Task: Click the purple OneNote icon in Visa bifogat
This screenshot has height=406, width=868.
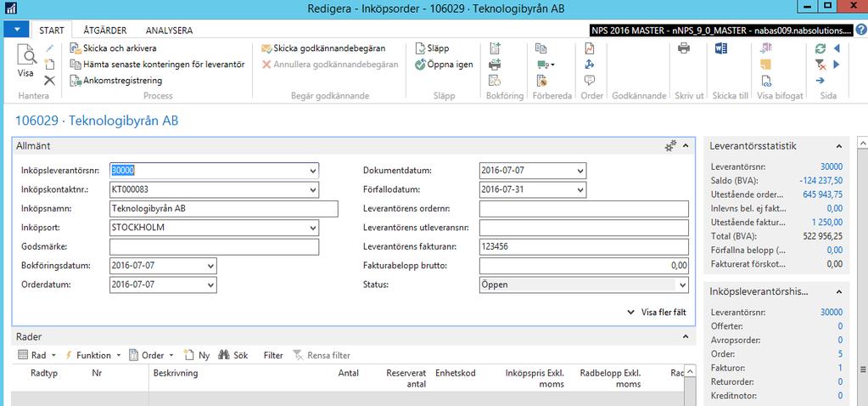Action: tap(766, 48)
